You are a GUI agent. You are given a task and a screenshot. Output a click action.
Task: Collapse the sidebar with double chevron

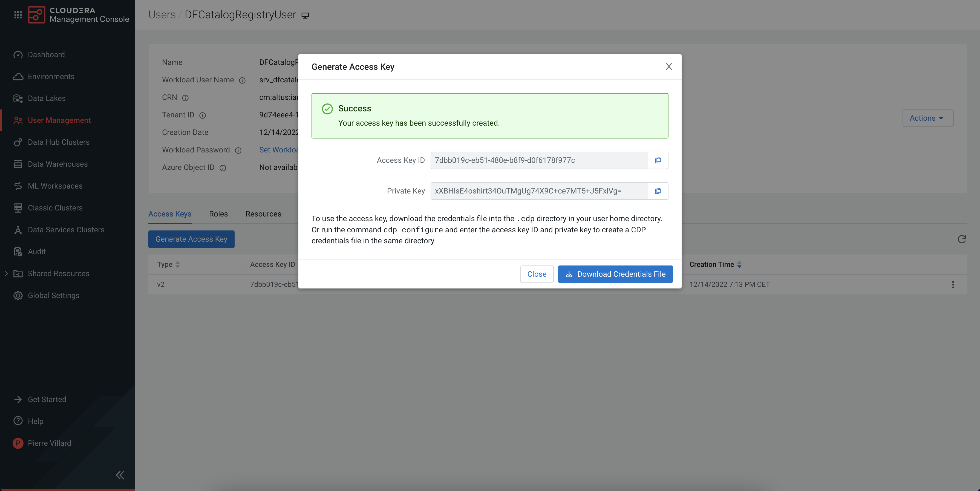(x=120, y=475)
